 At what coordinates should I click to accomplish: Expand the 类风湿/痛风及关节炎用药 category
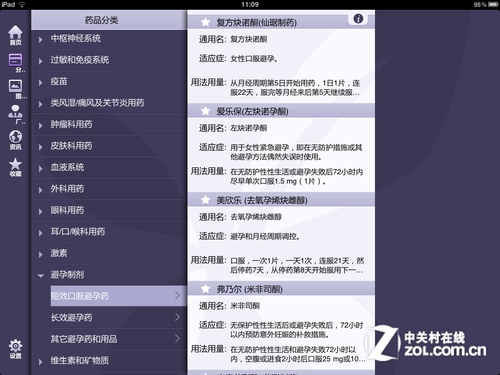[109, 103]
